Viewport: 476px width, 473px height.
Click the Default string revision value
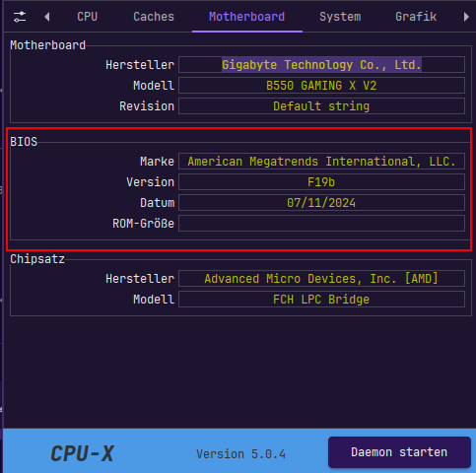click(321, 106)
